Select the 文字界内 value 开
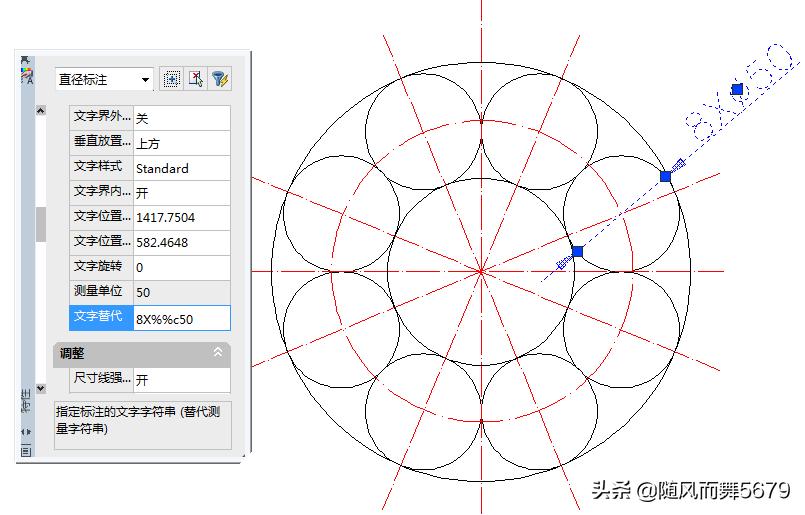 (x=182, y=193)
